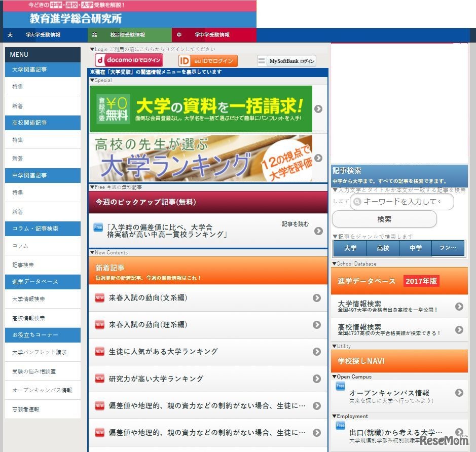Click arrow icon on 大学ランキング banner

pos(318,158)
